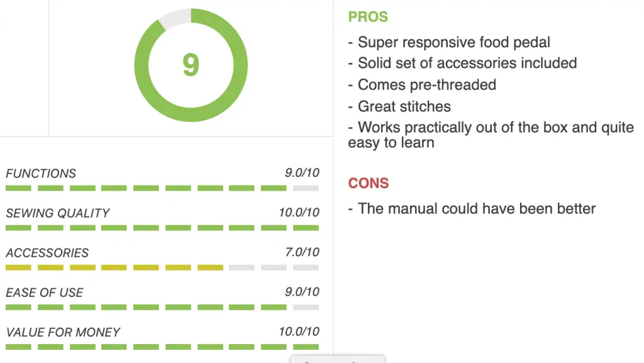Select the red CONS heading
Image resolution: width=644 pixels, height=363 pixels.
pos(369,183)
